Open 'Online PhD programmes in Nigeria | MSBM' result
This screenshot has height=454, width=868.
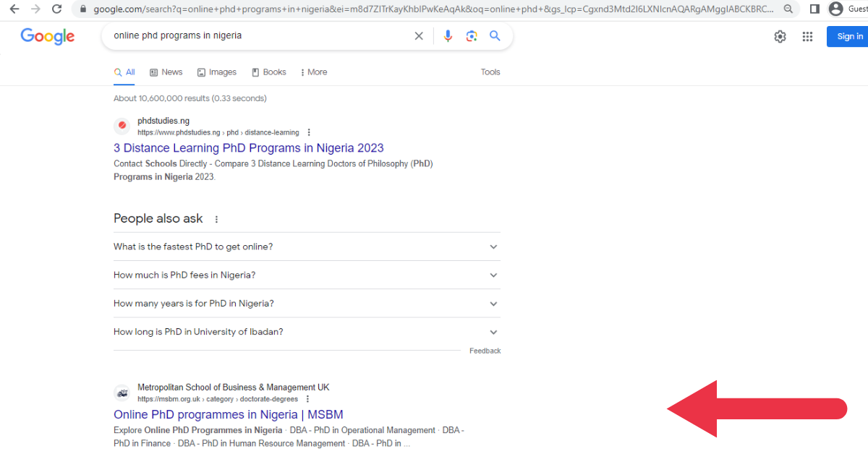[x=229, y=415]
